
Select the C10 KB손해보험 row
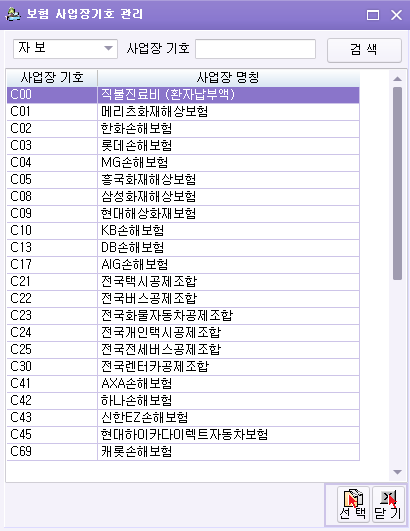pos(183,231)
